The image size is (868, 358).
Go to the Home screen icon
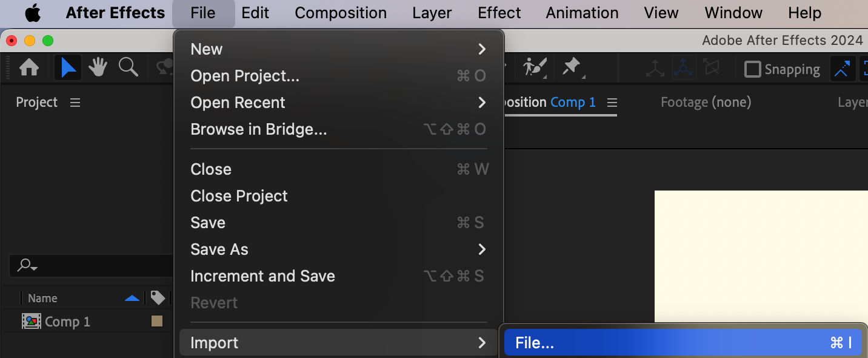pyautogui.click(x=29, y=68)
